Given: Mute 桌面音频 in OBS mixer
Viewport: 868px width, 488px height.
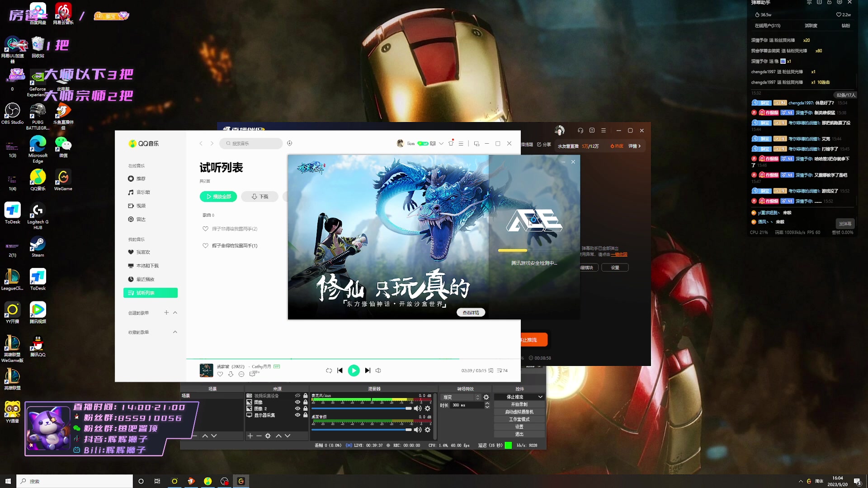Looking at the screenshot, I should point(418,430).
